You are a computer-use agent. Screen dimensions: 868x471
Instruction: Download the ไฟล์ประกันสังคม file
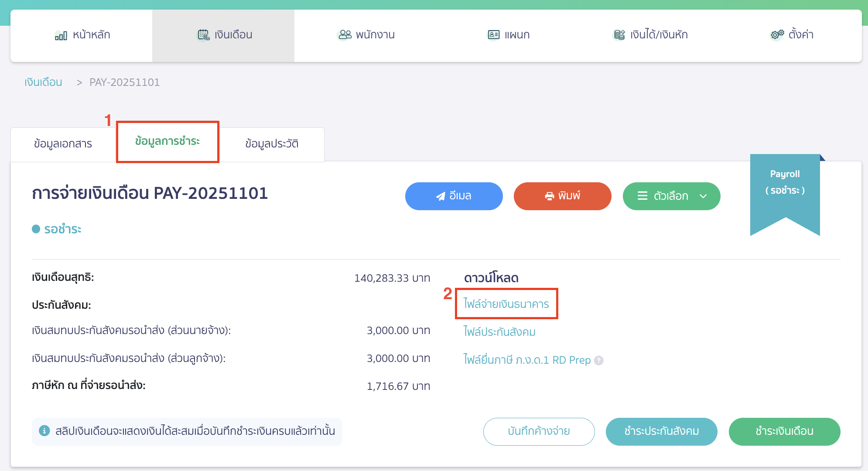click(x=499, y=332)
